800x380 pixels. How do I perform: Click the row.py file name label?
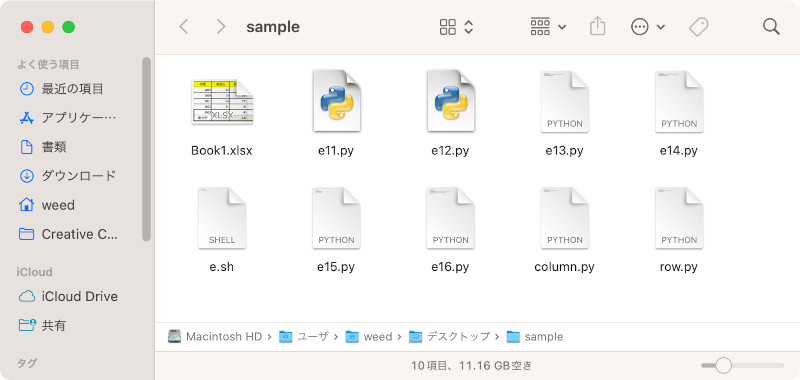coord(679,267)
